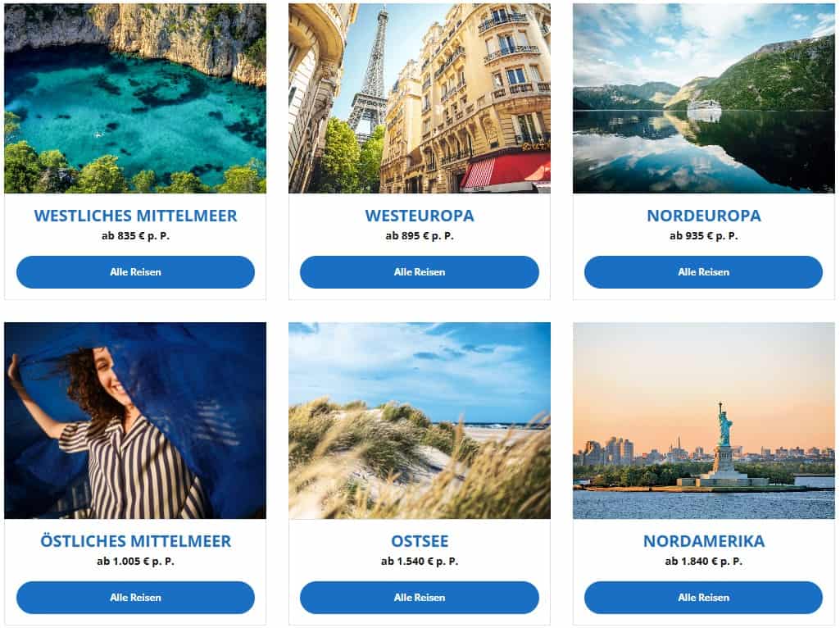Screen dimensions: 840x628
Task: Open the Nordeuropa fjord photo
Action: [x=703, y=98]
